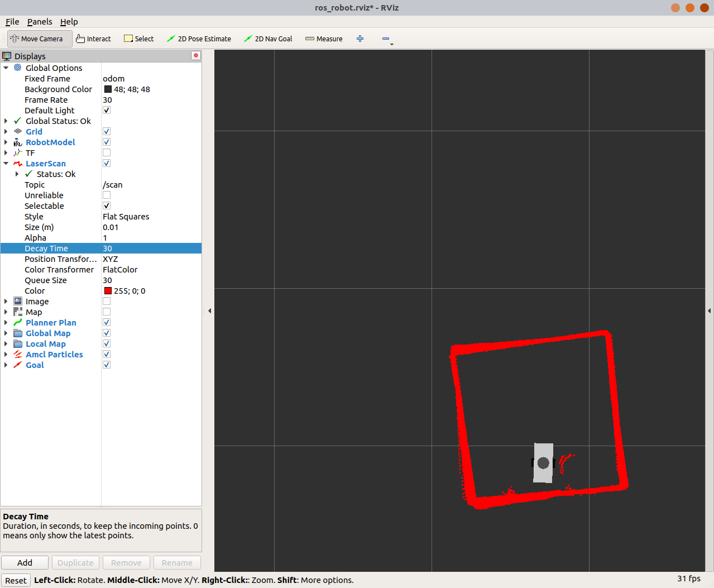Screen dimensions: 714x588
Task: Expand the Status: Ok subnode
Action: click(17, 174)
